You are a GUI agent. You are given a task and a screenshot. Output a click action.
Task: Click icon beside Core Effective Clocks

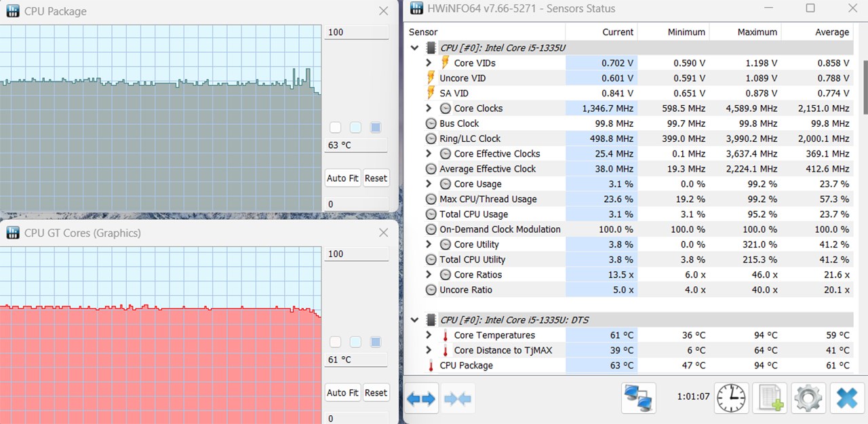coord(446,153)
